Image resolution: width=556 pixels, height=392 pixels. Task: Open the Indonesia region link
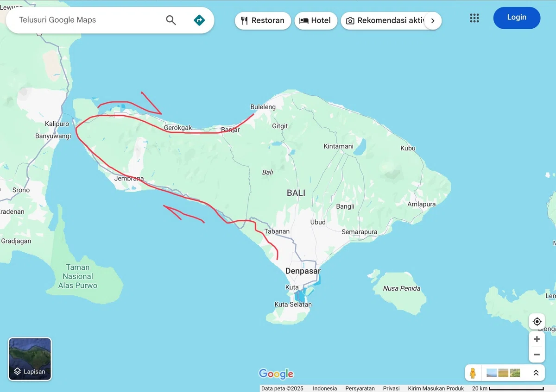325,388
